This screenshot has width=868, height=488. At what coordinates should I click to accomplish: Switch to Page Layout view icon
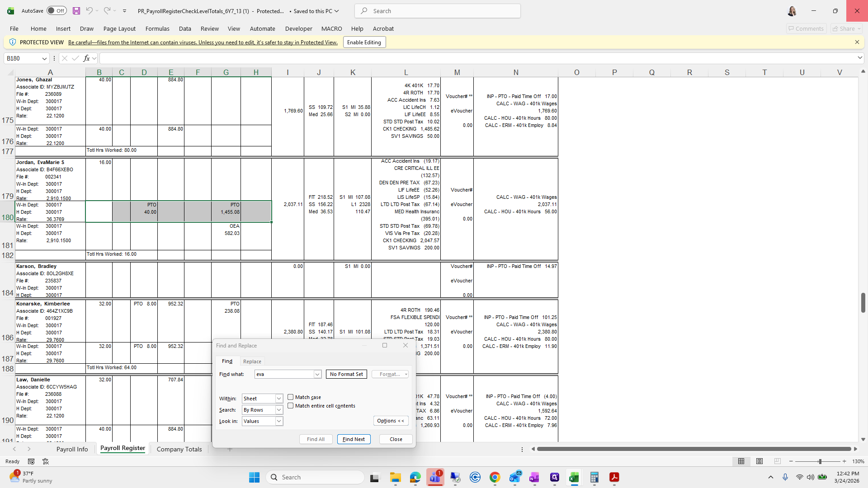(759, 461)
